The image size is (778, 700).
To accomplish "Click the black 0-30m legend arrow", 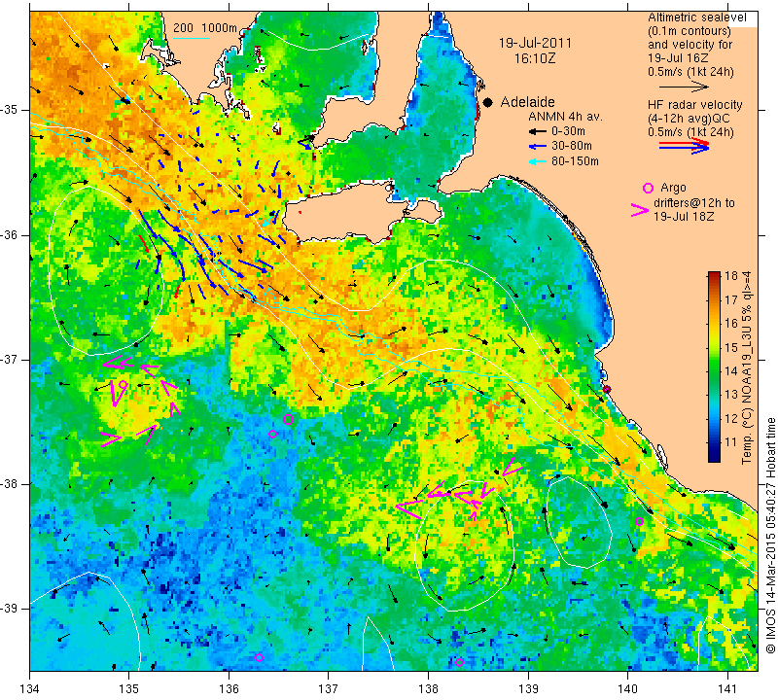I will (537, 131).
